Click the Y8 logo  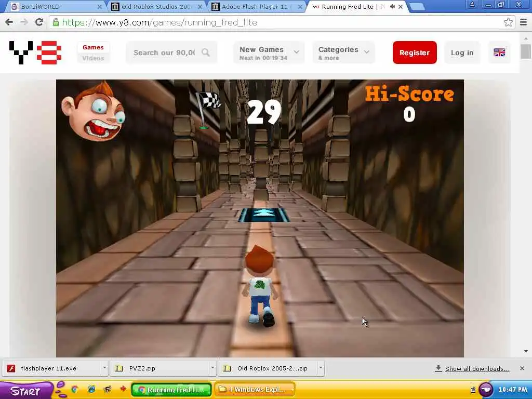tap(35, 52)
